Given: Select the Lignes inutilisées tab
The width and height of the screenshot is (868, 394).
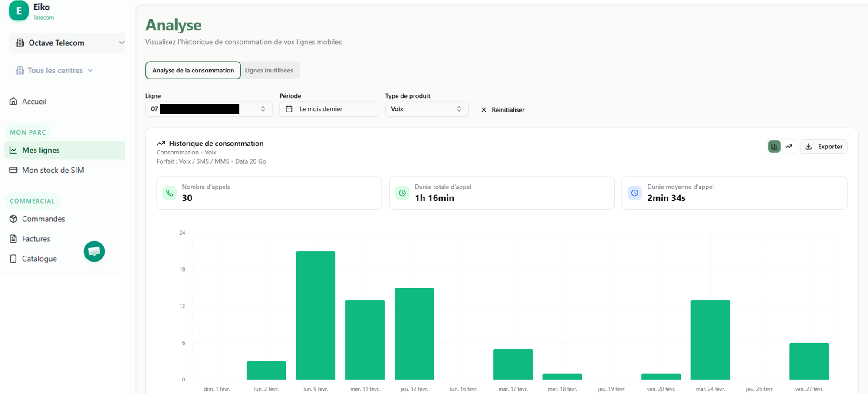Looking at the screenshot, I should [x=269, y=70].
